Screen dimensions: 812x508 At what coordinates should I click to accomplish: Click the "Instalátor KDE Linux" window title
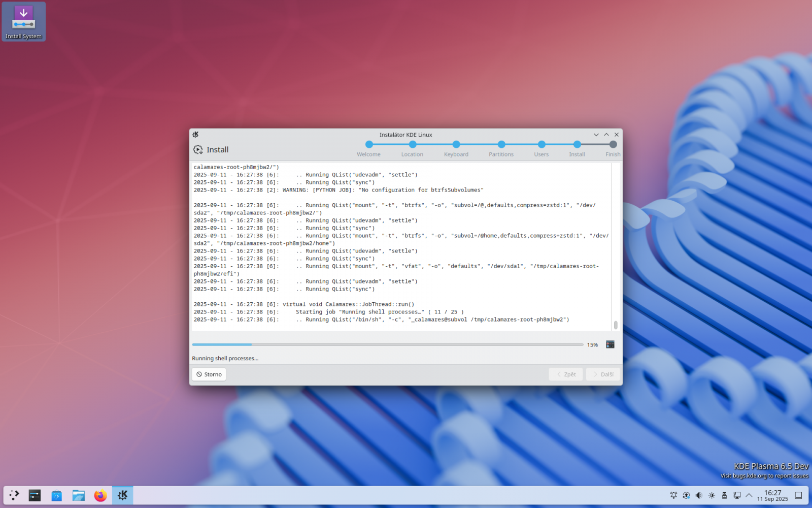coord(406,135)
